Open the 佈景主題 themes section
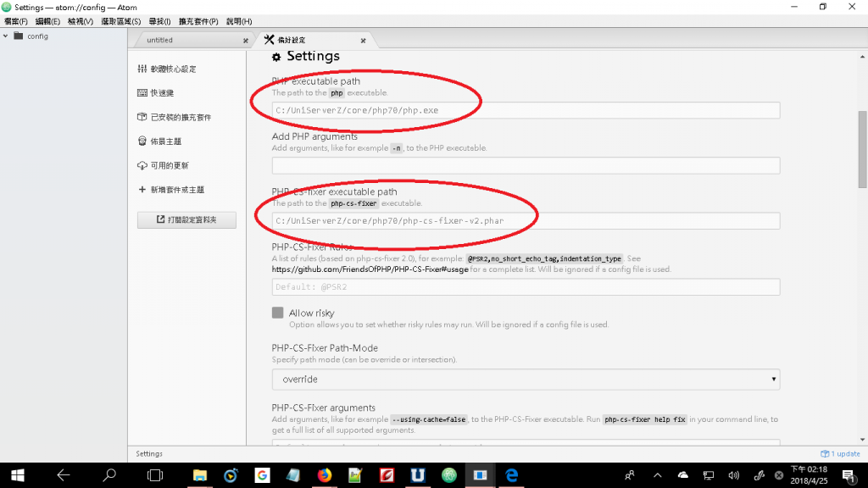The image size is (868, 488). tap(159, 141)
